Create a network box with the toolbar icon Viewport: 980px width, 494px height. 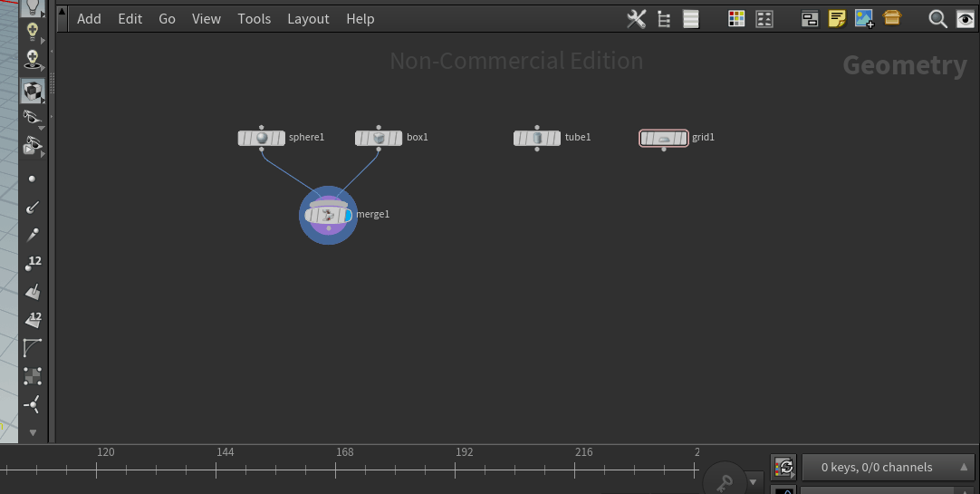[x=892, y=19]
